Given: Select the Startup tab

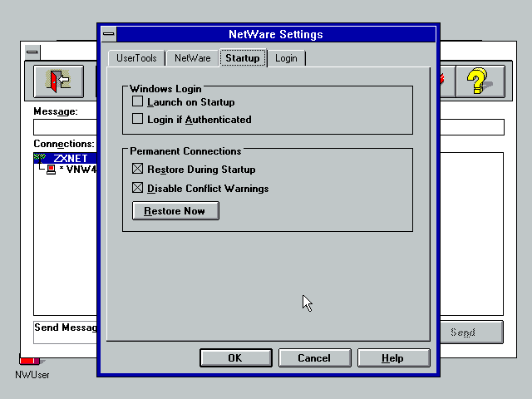Looking at the screenshot, I should [x=243, y=58].
